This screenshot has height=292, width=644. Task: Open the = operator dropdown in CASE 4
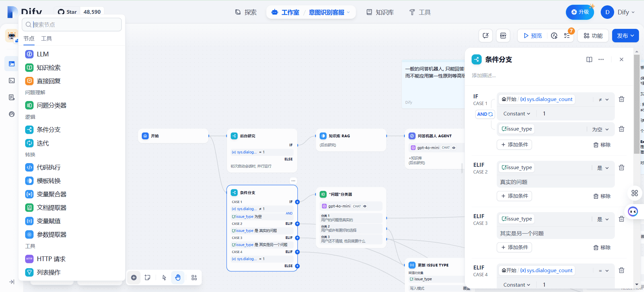click(x=604, y=271)
